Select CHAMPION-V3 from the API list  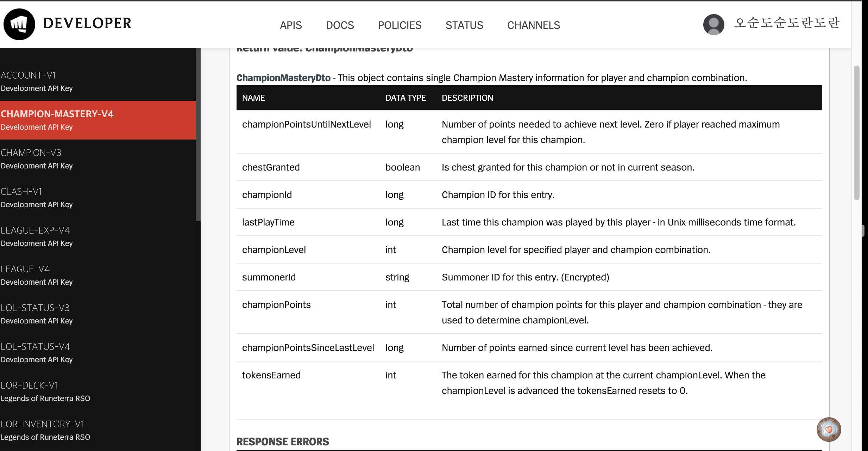point(31,153)
